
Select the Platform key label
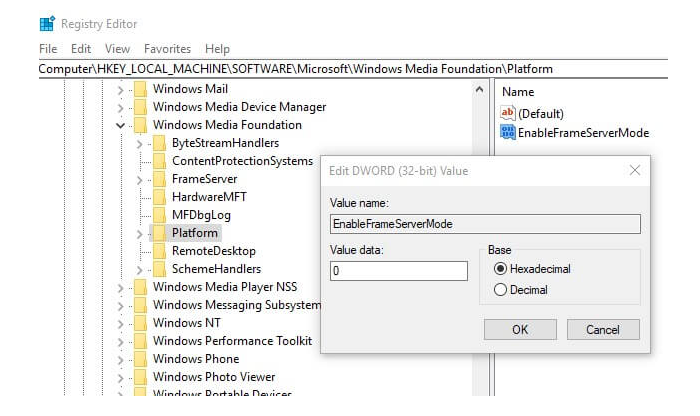tap(195, 233)
